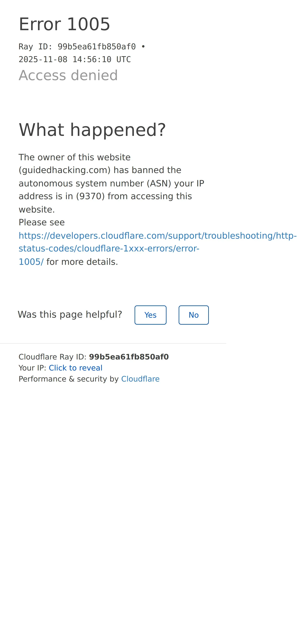
Task: Click the monospace Ray ID line at top
Action: click(x=82, y=46)
